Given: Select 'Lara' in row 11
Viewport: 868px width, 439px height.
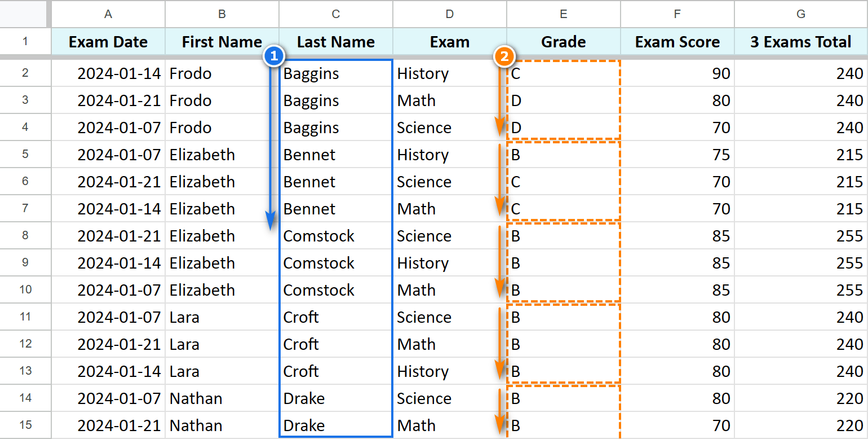Looking at the screenshot, I should click(222, 317).
